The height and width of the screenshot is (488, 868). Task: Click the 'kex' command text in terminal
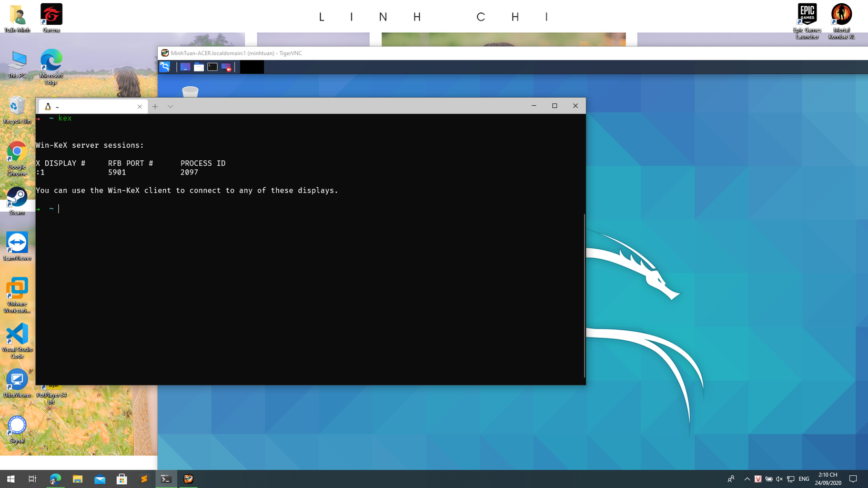(x=65, y=118)
